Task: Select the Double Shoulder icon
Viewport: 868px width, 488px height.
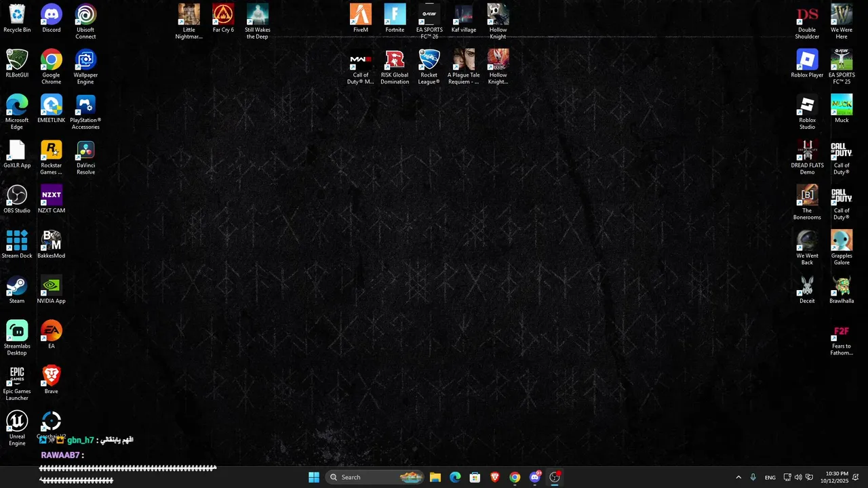Action: (807, 22)
